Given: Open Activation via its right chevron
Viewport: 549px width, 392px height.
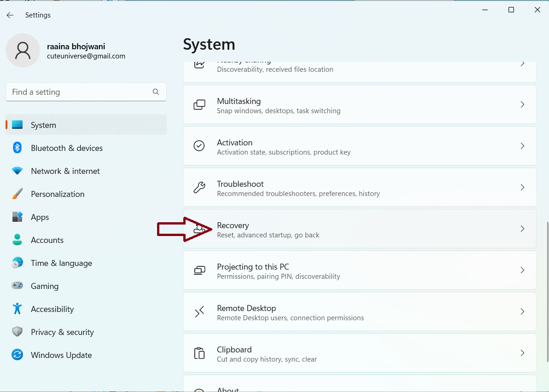Looking at the screenshot, I should (522, 146).
